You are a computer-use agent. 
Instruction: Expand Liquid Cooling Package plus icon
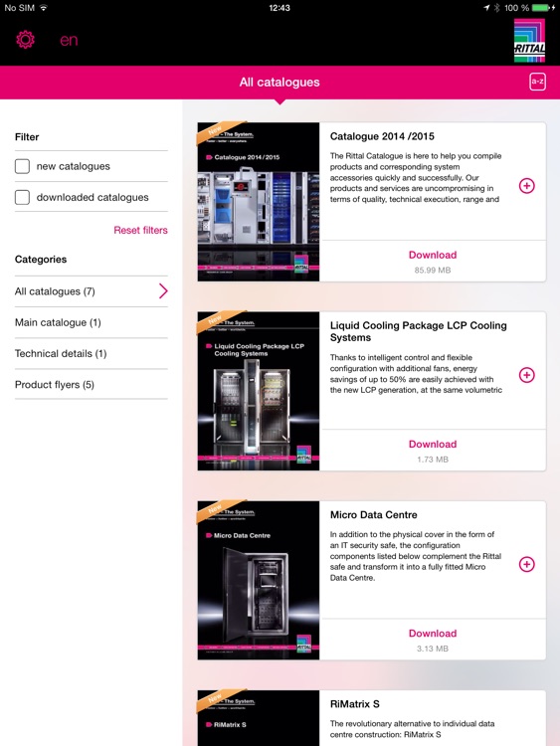527,375
